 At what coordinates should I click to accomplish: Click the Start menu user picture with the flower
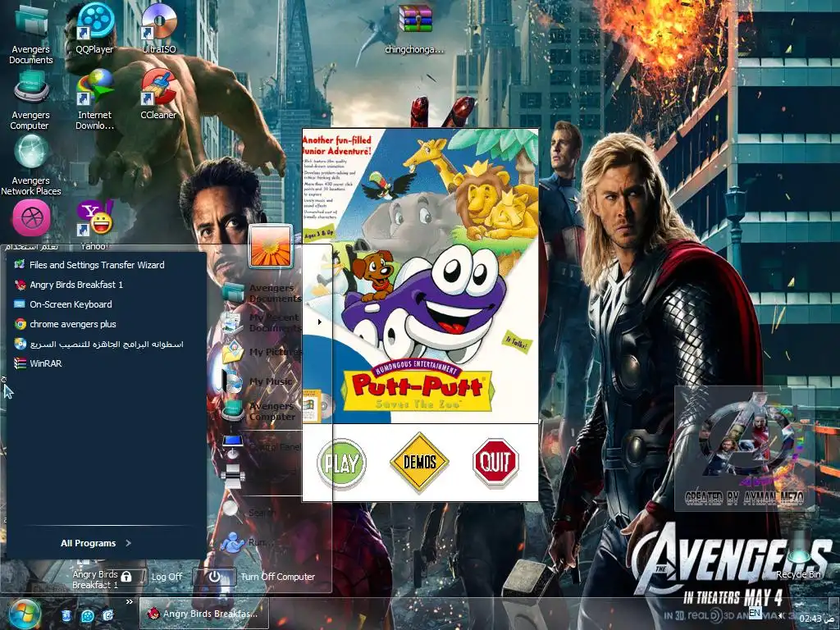(x=270, y=246)
